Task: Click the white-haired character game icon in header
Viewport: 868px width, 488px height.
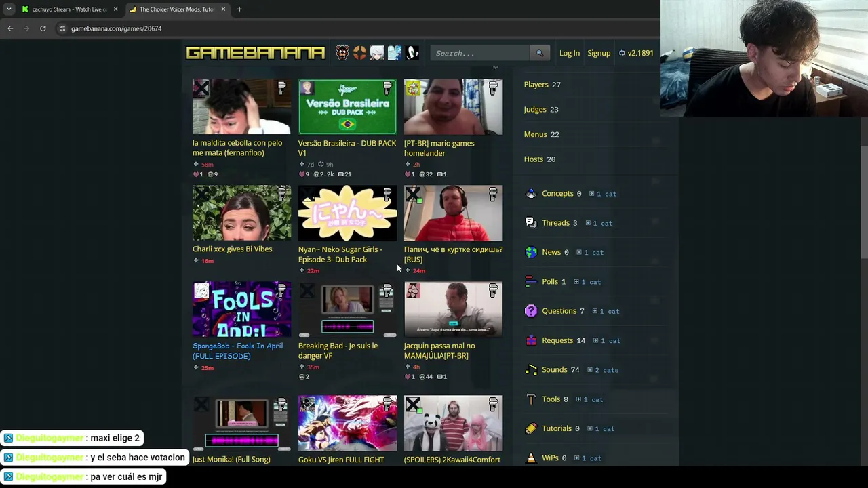Action: pos(377,53)
